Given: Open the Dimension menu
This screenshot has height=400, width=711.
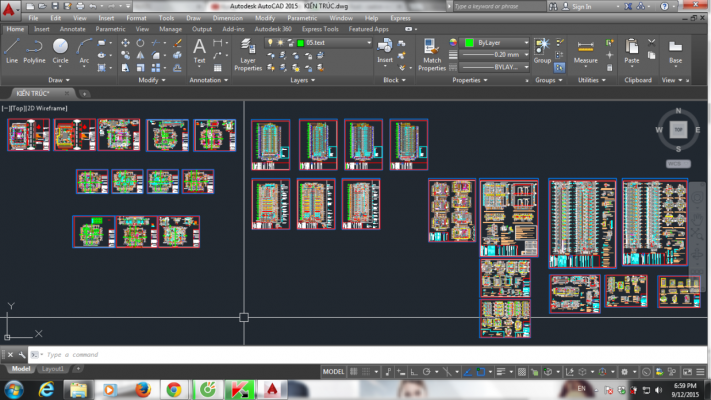Looking at the screenshot, I should pos(227,18).
